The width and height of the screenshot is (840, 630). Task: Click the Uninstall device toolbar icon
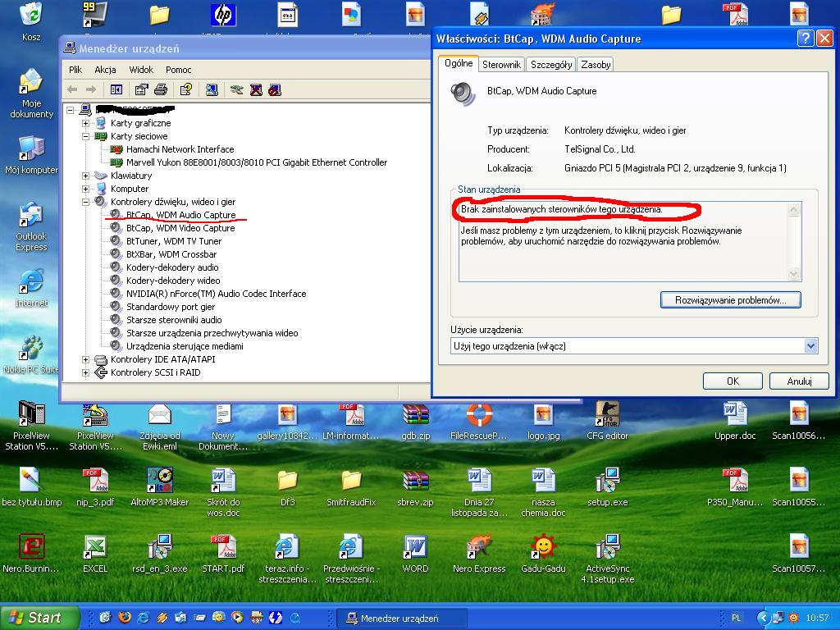tap(256, 89)
